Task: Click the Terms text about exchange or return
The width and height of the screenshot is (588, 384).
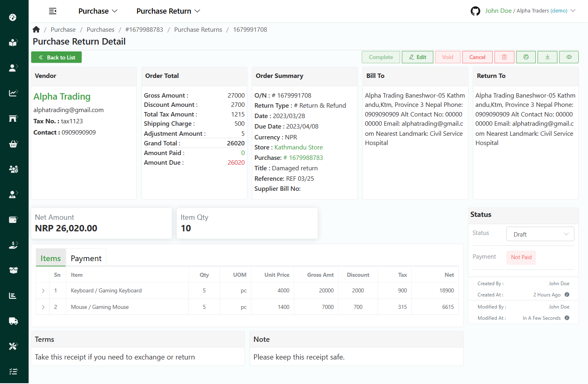Action: click(x=115, y=357)
